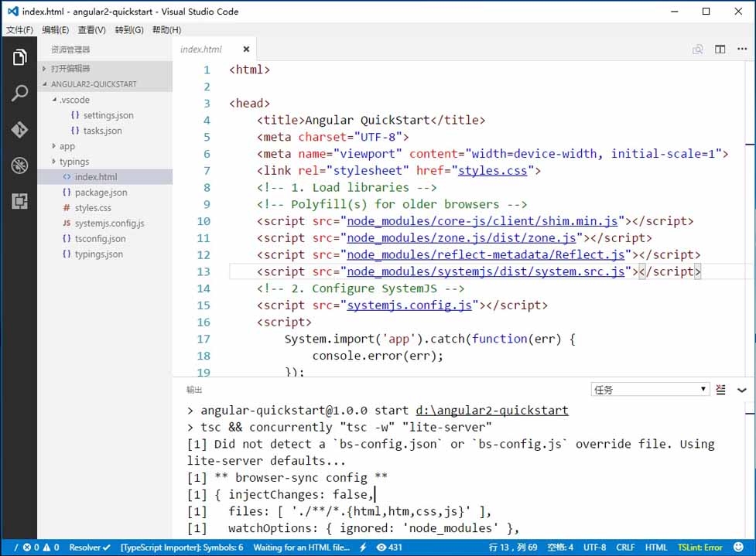Screen dimensions: 756x556
Task: Open the Extensions view in activity bar
Action: click(x=19, y=202)
